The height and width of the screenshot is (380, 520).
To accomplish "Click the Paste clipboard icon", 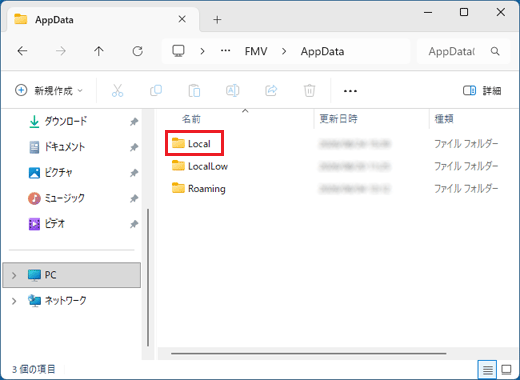I will coord(194,91).
